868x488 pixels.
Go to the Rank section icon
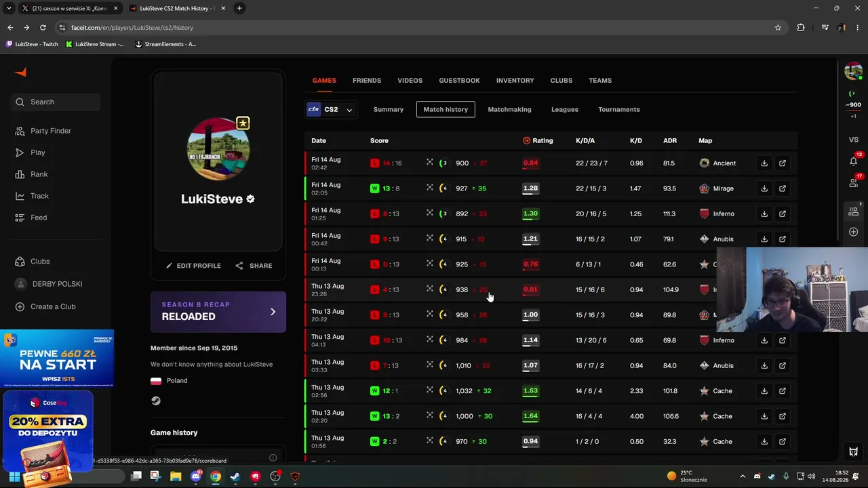click(x=20, y=174)
